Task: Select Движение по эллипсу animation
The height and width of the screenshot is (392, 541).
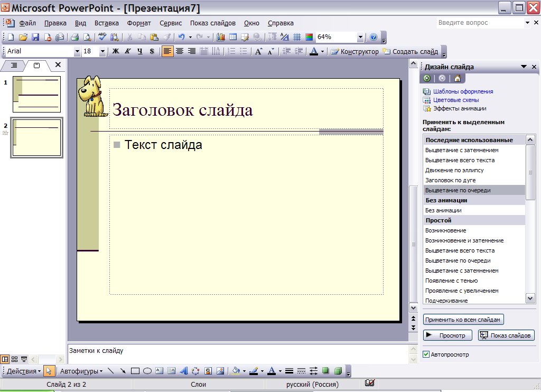Action: pyautogui.click(x=474, y=170)
